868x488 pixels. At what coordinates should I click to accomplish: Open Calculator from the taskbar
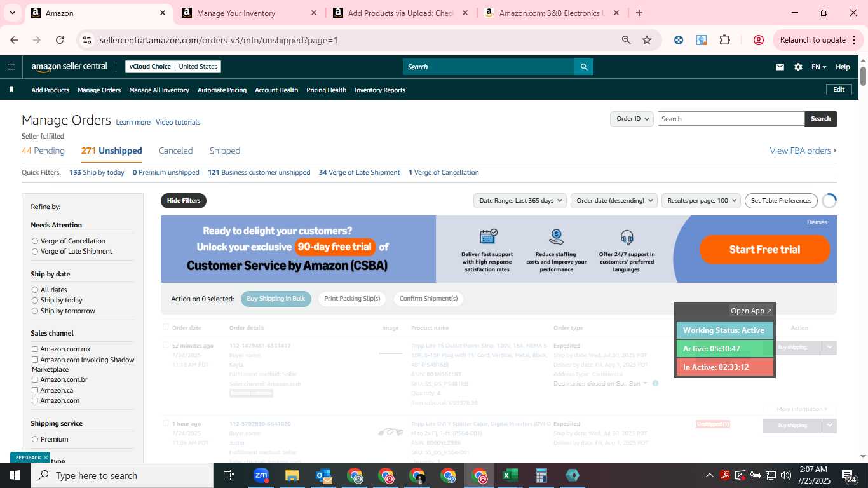[x=541, y=475]
